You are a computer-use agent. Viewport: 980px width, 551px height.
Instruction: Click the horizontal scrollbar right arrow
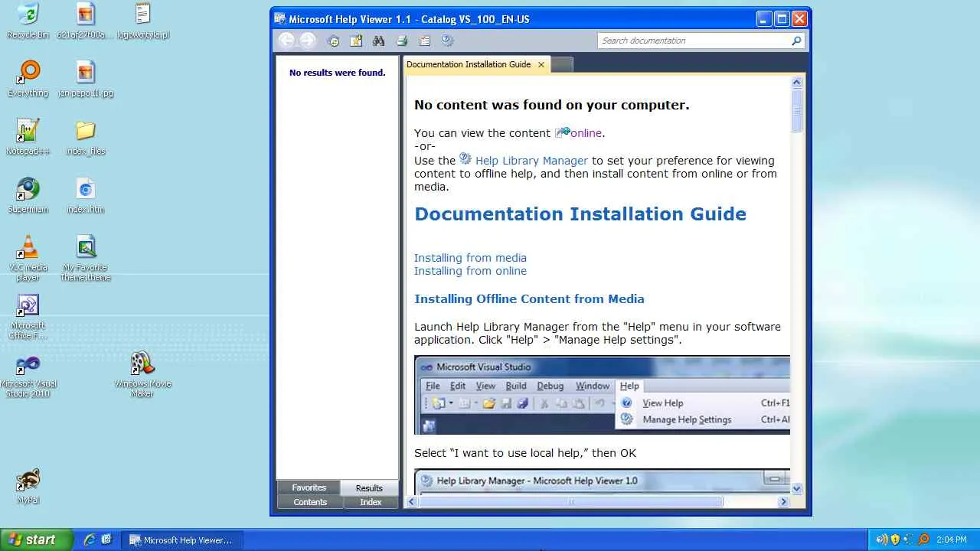pyautogui.click(x=783, y=502)
